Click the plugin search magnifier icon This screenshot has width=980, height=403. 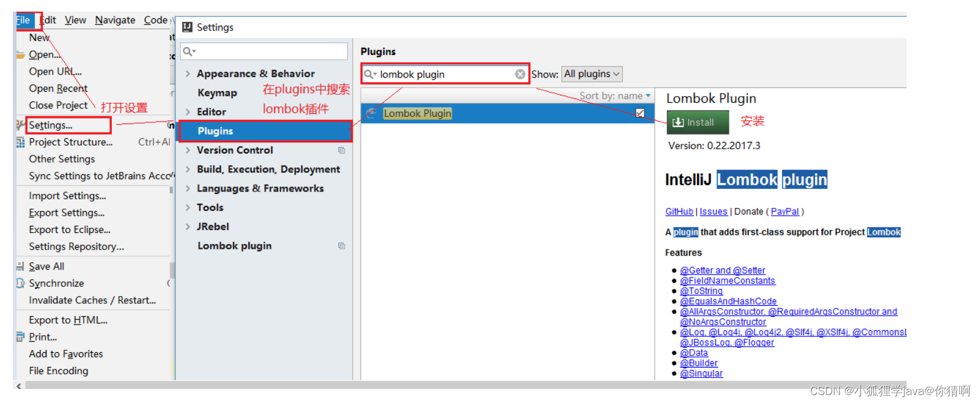pyautogui.click(x=370, y=74)
